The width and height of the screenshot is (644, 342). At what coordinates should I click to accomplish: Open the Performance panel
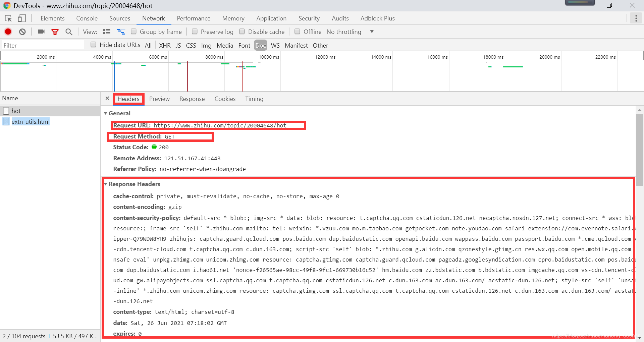point(194,18)
